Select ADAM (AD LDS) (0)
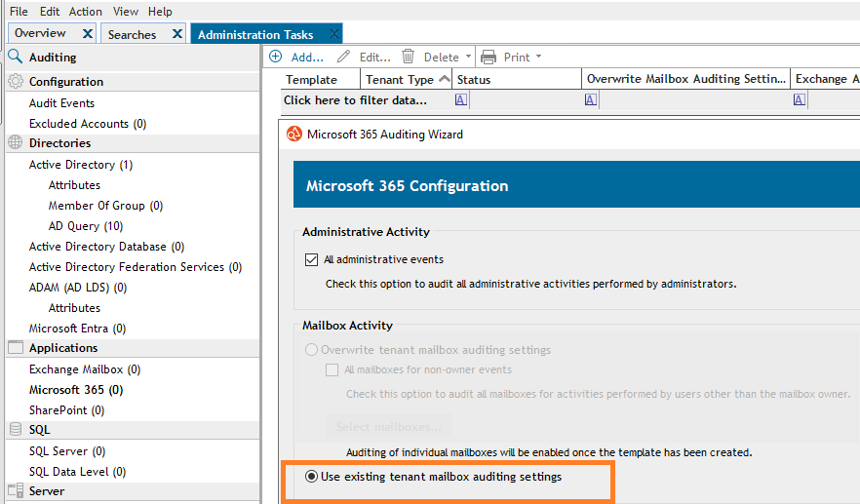860x504 pixels. pyautogui.click(x=78, y=288)
